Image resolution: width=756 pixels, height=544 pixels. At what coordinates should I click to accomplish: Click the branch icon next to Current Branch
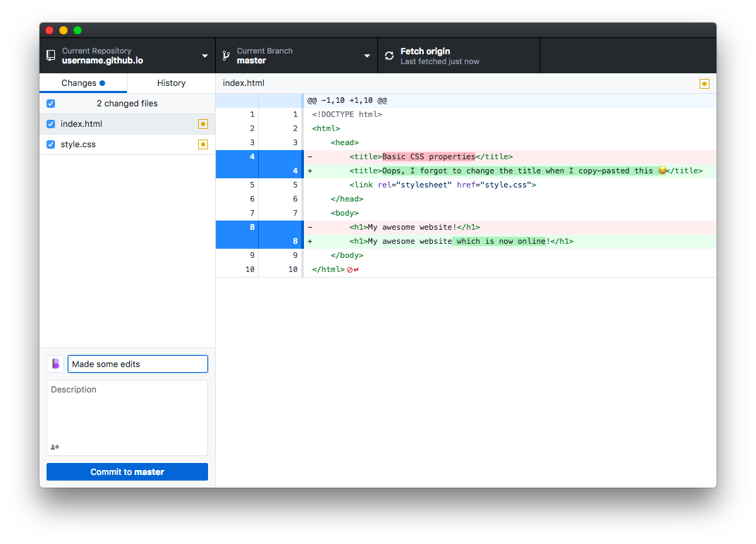click(226, 55)
